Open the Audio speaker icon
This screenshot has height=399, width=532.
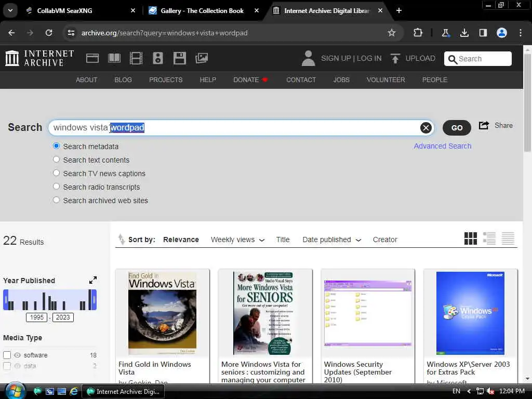click(158, 58)
